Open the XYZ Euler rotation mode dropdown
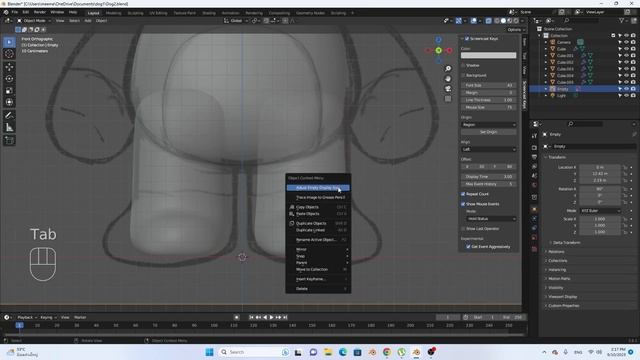The image size is (640, 360). pyautogui.click(x=600, y=211)
